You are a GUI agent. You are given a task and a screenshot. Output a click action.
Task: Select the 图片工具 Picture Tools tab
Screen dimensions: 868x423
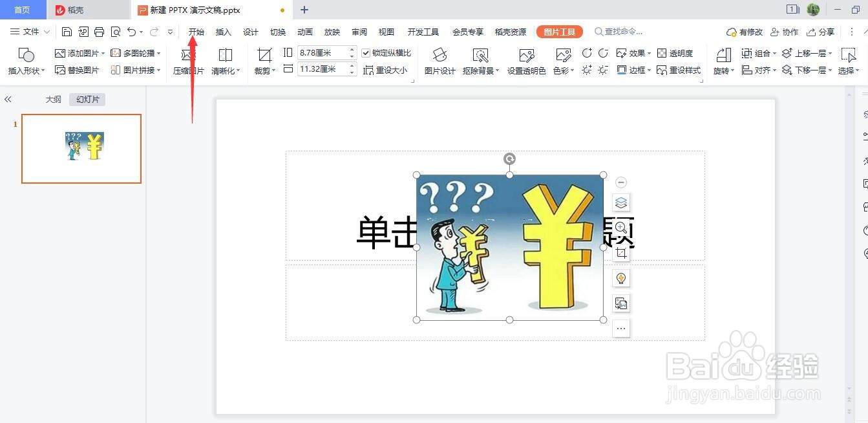[x=560, y=32]
